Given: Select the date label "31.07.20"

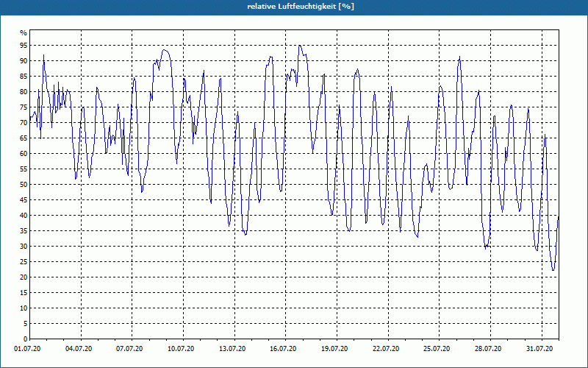Looking at the screenshot, I should click(539, 349).
